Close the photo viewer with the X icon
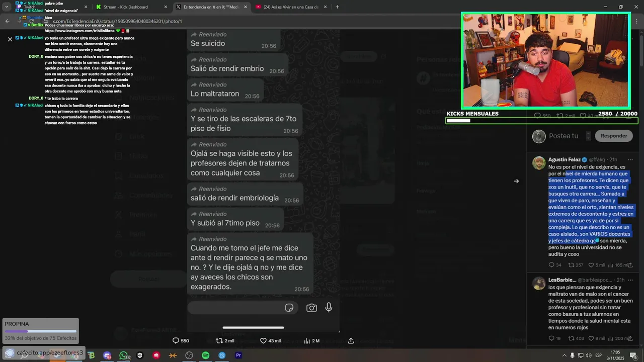Image resolution: width=644 pixels, height=362 pixels. coord(10,39)
